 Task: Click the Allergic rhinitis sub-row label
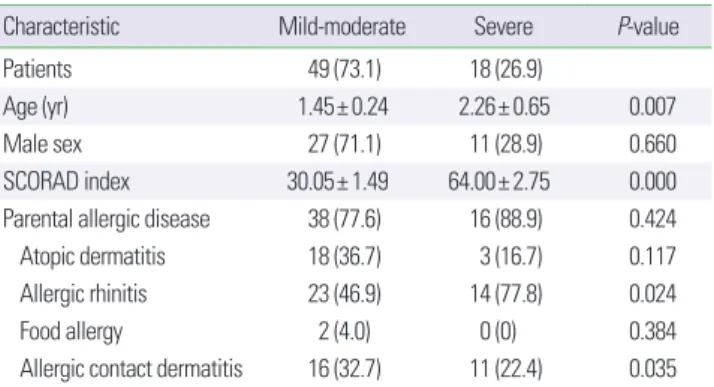pos(83,294)
